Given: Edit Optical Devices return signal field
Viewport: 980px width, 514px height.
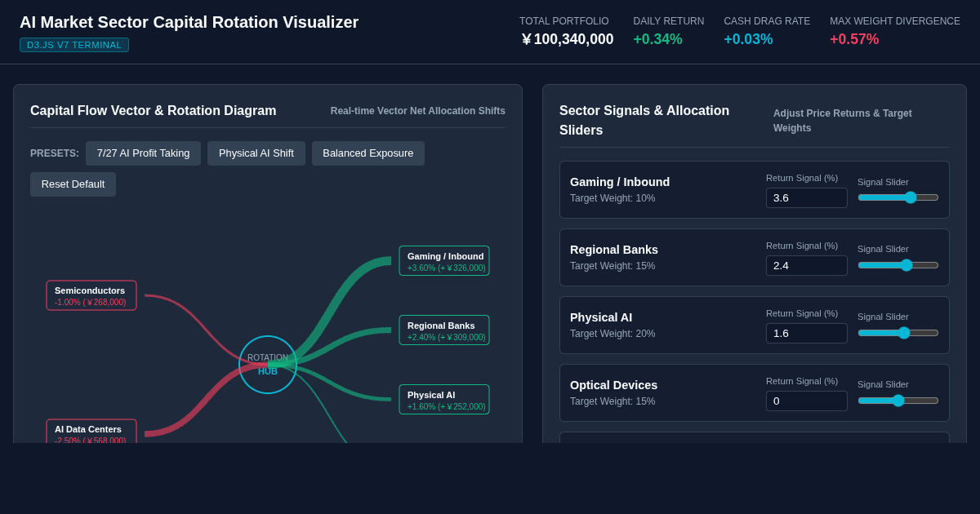Looking at the screenshot, I should click(x=807, y=401).
